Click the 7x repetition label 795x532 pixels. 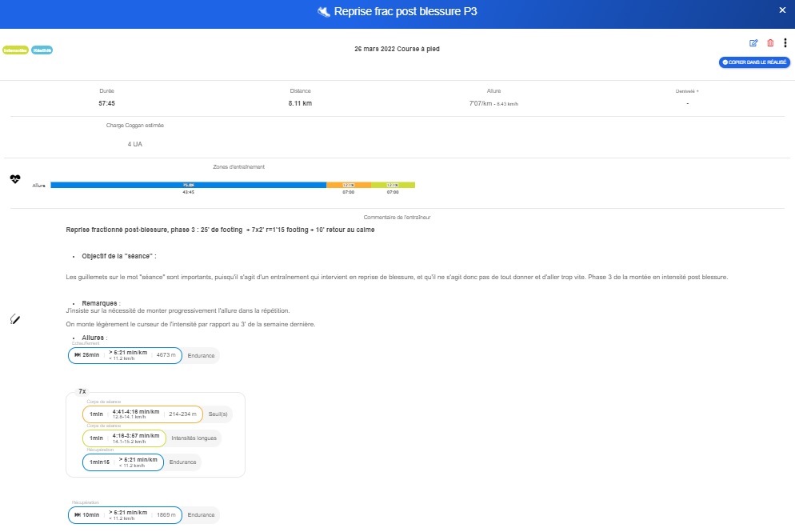82,391
